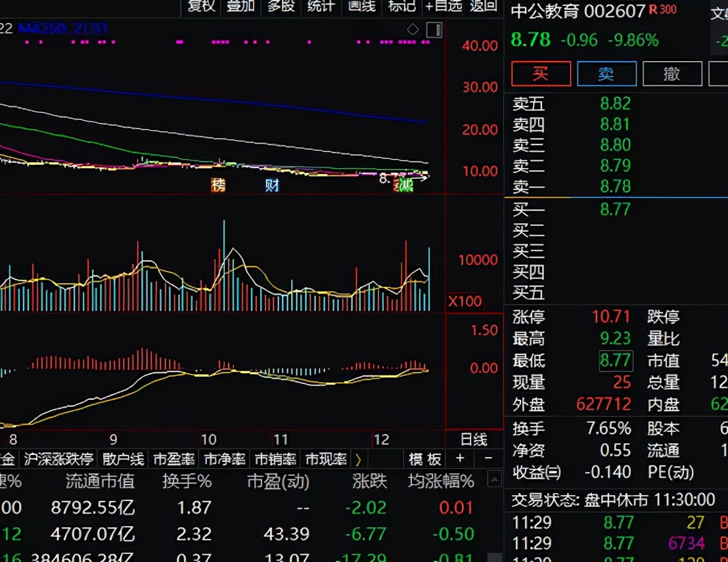The width and height of the screenshot is (728, 562).
Task: Sort the table by 换手% column
Action: [187, 481]
